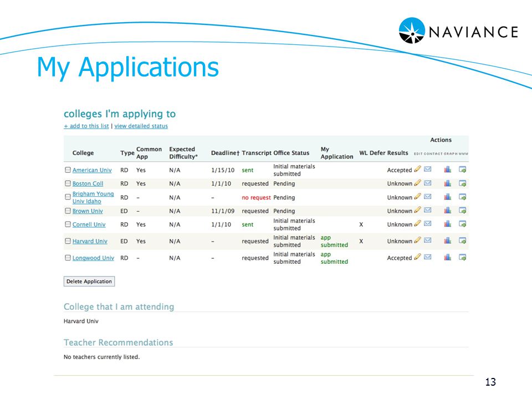Click the contact envelope icon for Cornell Univ
The image size is (532, 399).
428,223
